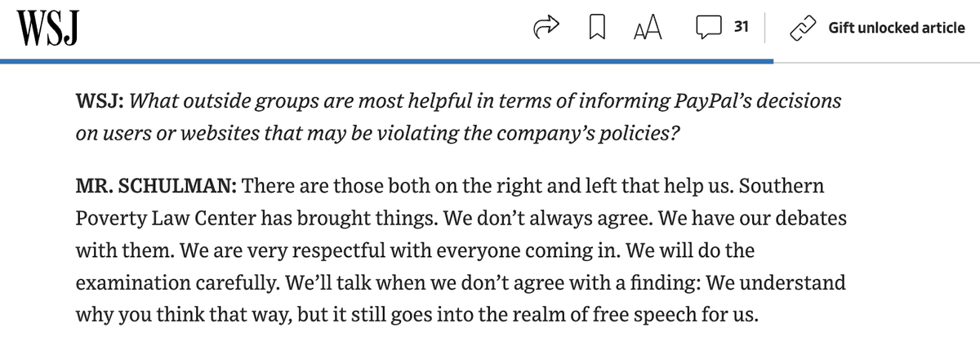The image size is (980, 341).
Task: Click the bold "WSJ:" question label
Action: click(100, 102)
